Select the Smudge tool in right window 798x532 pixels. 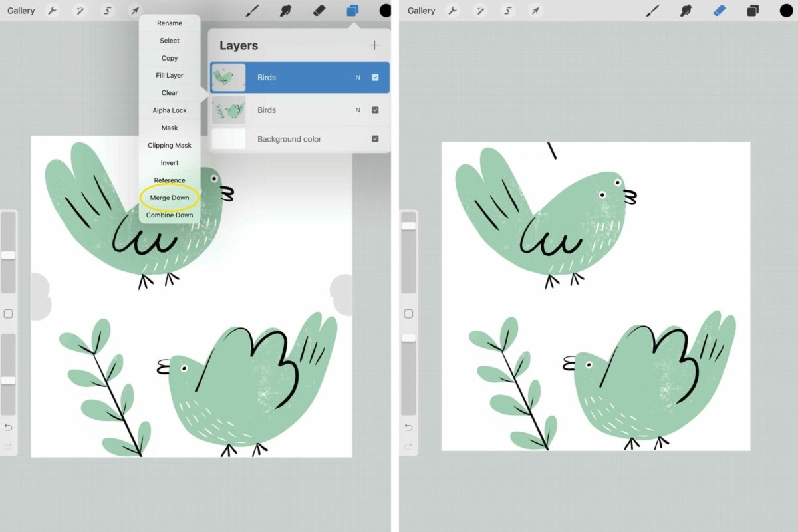(x=685, y=11)
